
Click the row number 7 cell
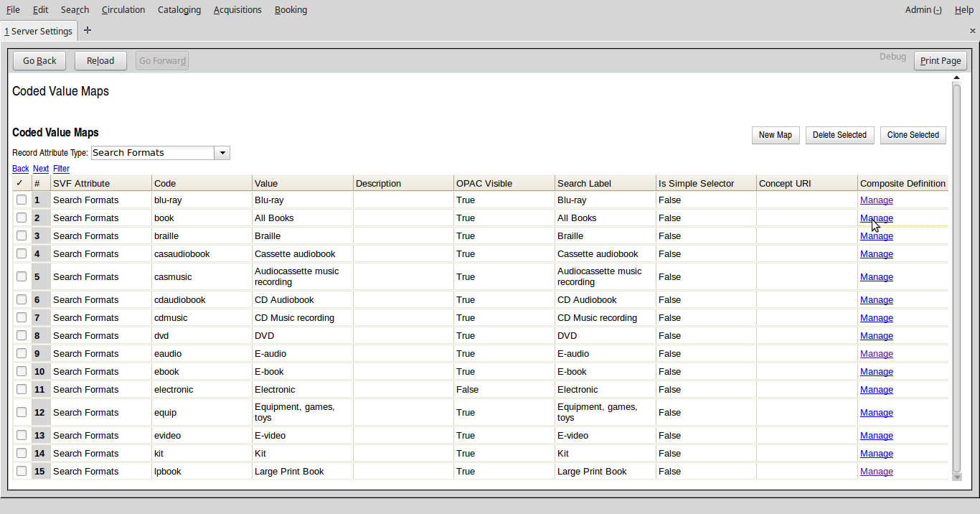click(41, 317)
